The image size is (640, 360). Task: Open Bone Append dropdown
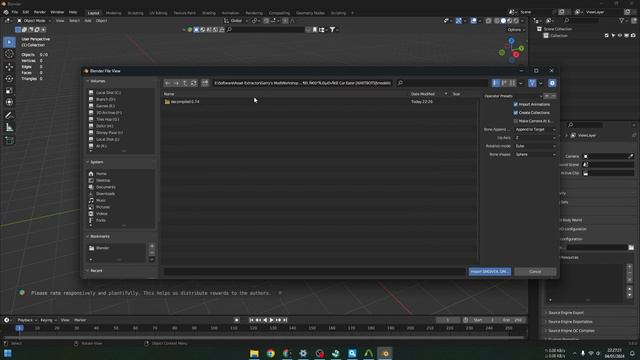click(x=535, y=129)
